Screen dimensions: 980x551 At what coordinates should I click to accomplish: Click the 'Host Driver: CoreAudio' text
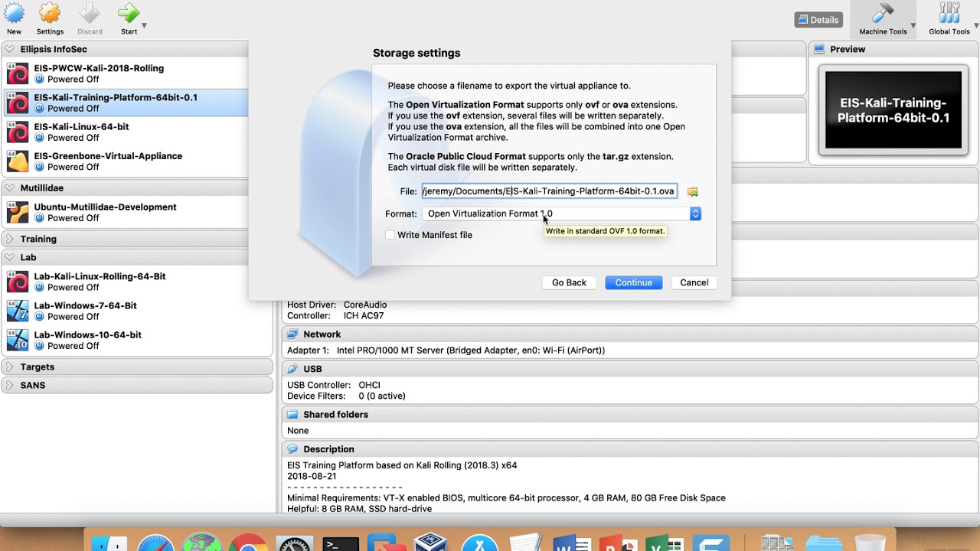pos(337,305)
